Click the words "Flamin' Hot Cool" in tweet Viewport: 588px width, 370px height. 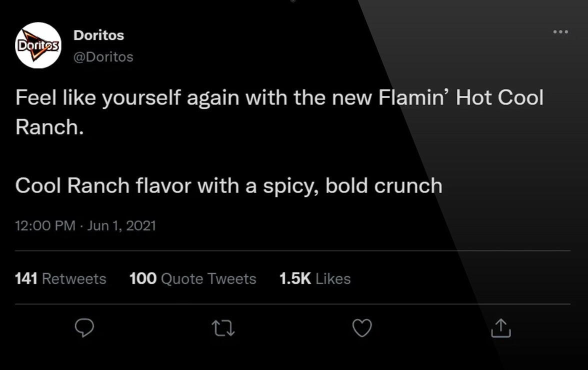[460, 97]
